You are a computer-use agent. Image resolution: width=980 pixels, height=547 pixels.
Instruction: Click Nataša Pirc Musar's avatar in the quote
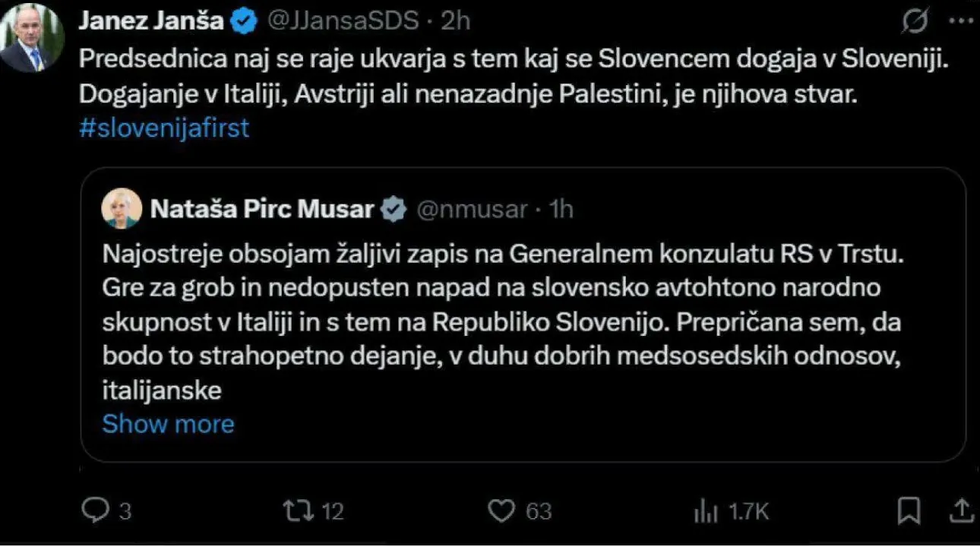[x=122, y=208]
